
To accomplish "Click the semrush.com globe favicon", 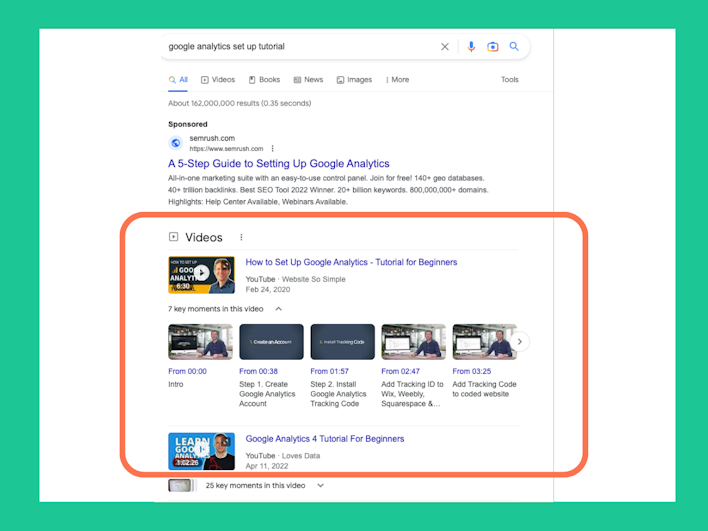I will tap(176, 143).
